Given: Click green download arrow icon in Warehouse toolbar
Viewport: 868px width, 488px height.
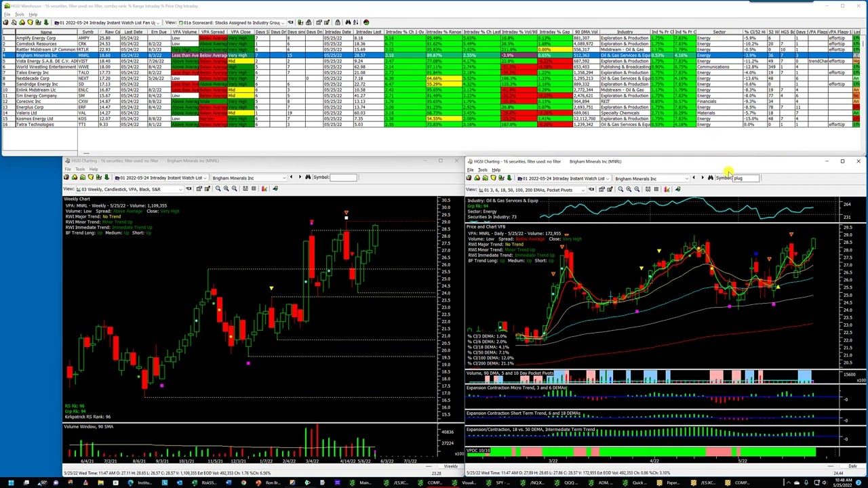Looking at the screenshot, I should coord(46,22).
